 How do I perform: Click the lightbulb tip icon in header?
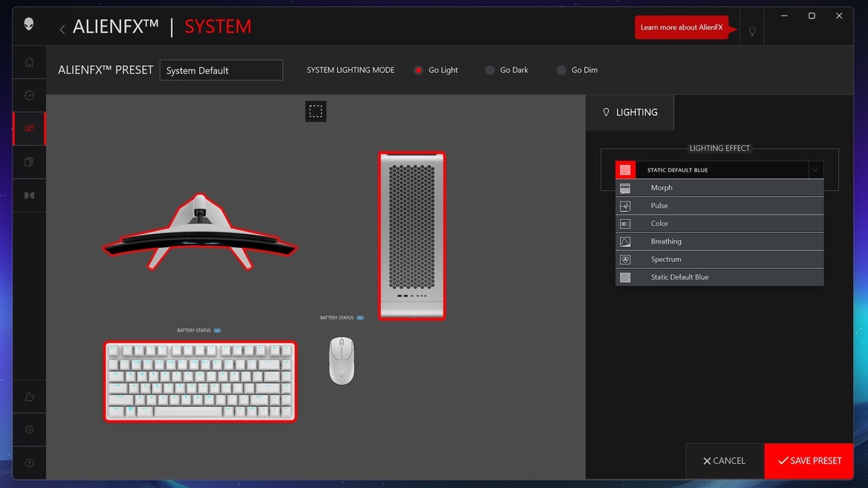coord(751,32)
